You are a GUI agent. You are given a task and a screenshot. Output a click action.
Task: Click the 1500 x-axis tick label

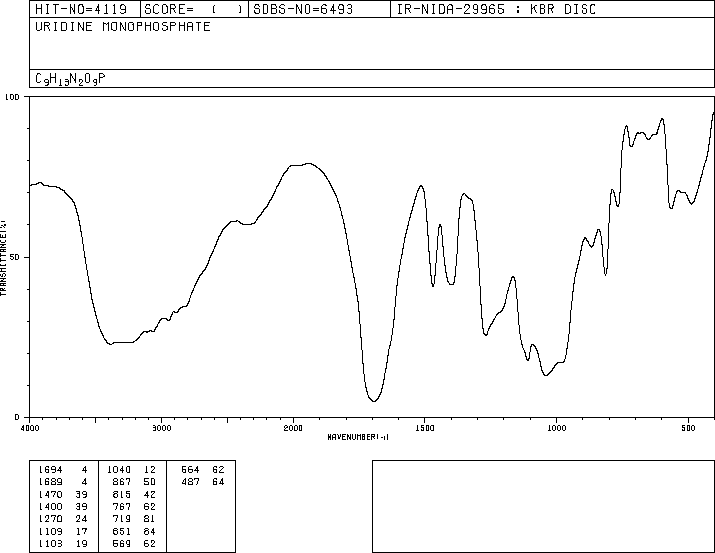coord(425,428)
